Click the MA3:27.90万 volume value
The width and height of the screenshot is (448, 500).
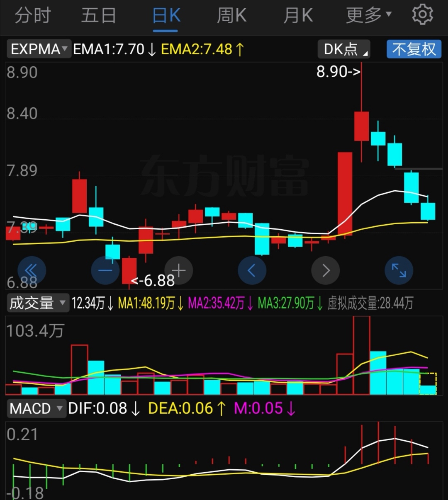[x=291, y=303]
